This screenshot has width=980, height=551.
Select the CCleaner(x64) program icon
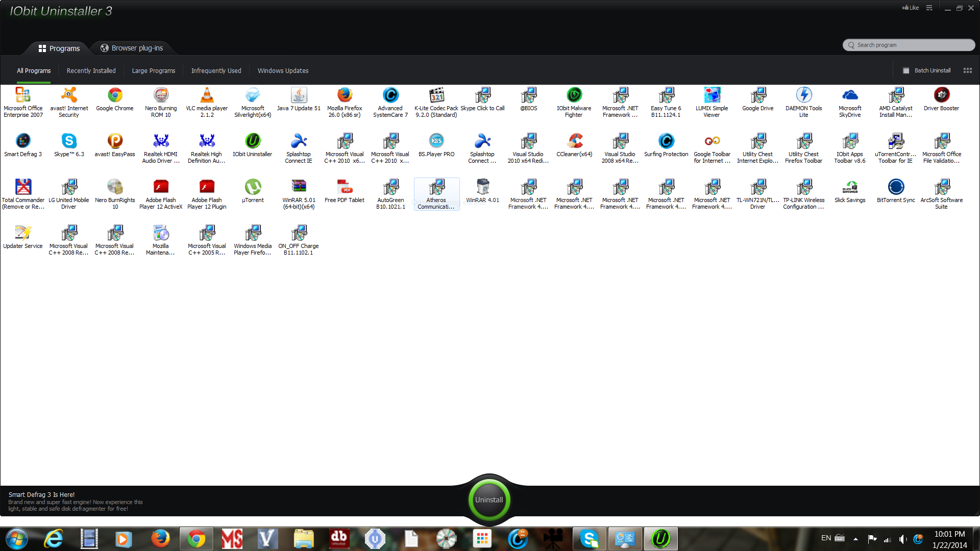pyautogui.click(x=574, y=141)
